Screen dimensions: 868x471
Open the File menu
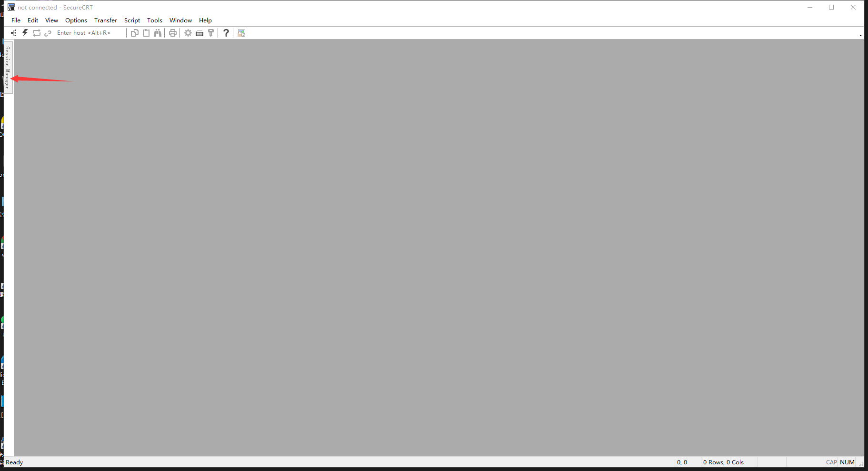(x=16, y=20)
